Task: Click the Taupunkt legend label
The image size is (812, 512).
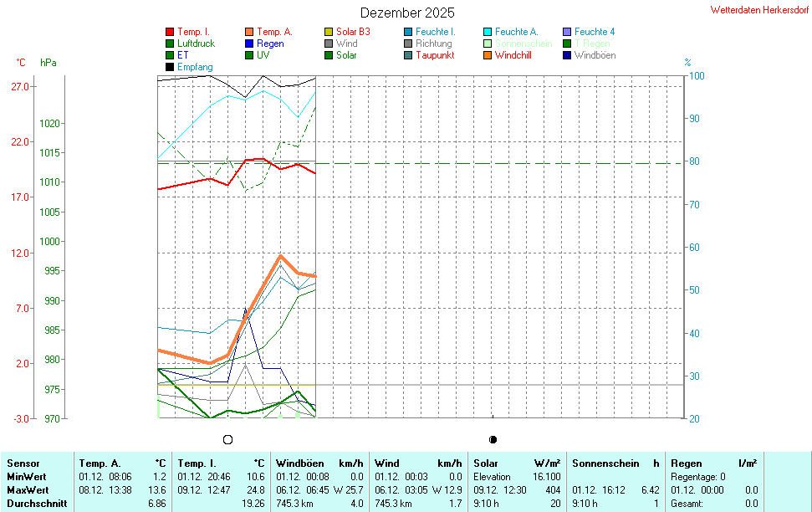Action: [435, 55]
